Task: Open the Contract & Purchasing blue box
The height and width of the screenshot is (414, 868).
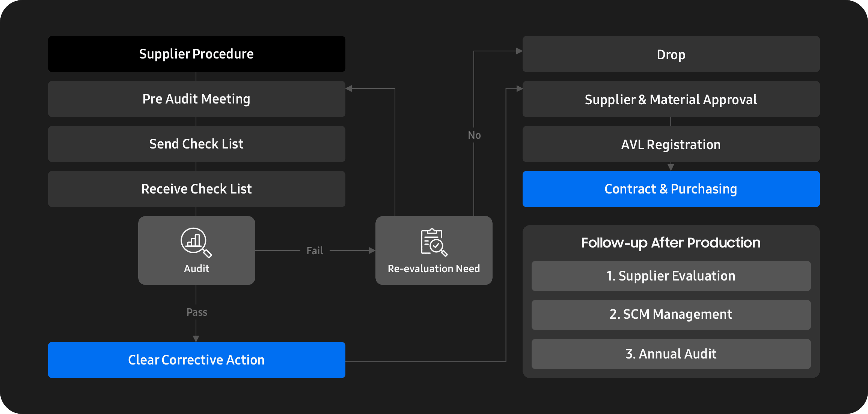Action: (671, 189)
